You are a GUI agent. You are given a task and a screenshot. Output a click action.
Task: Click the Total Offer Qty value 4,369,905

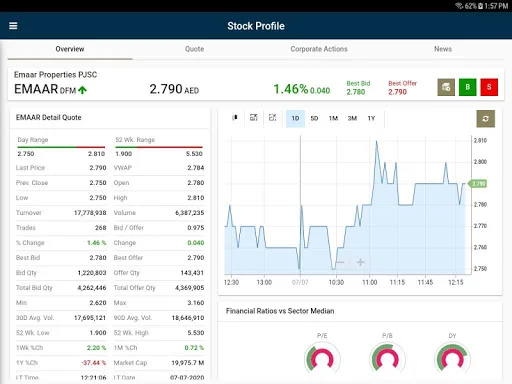(189, 288)
